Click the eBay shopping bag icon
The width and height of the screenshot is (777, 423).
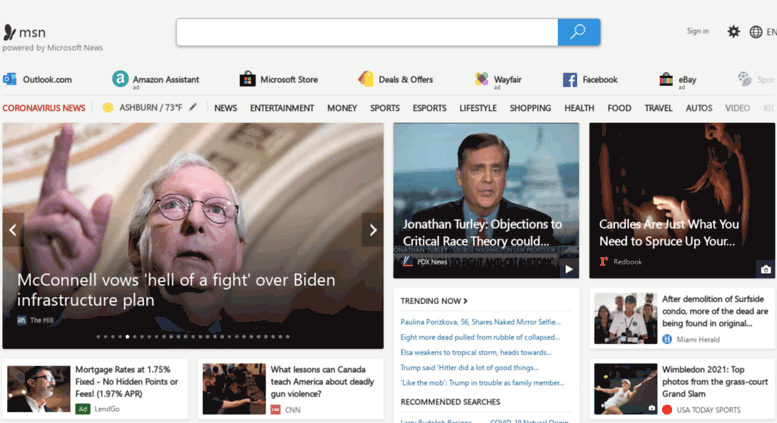click(666, 79)
